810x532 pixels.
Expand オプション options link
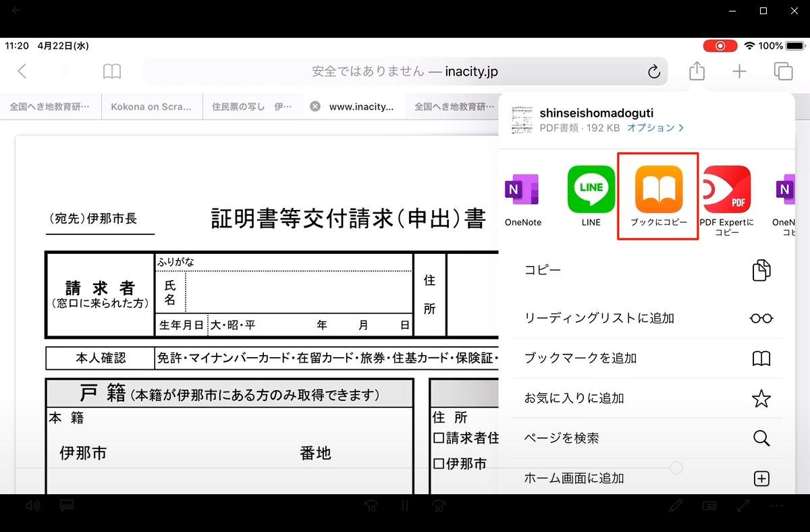click(x=655, y=128)
